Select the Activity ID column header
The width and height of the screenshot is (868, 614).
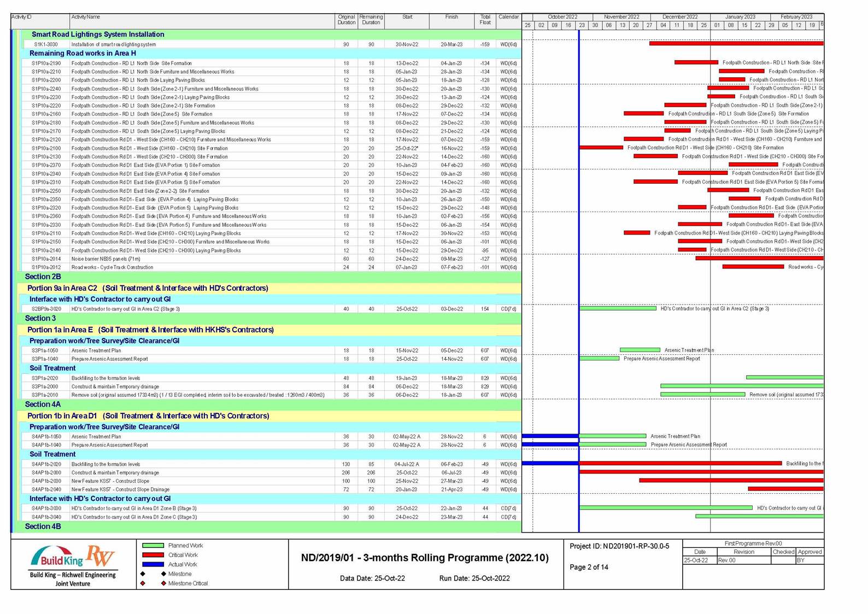[40, 21]
